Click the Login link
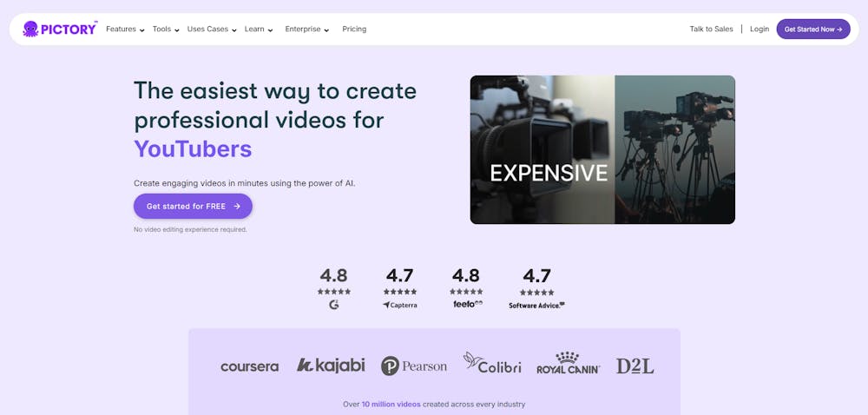The width and height of the screenshot is (868, 415). tap(759, 29)
